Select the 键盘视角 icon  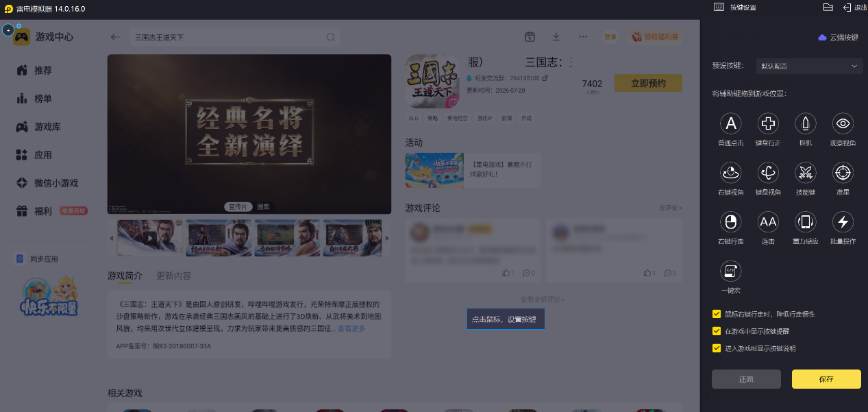point(768,173)
